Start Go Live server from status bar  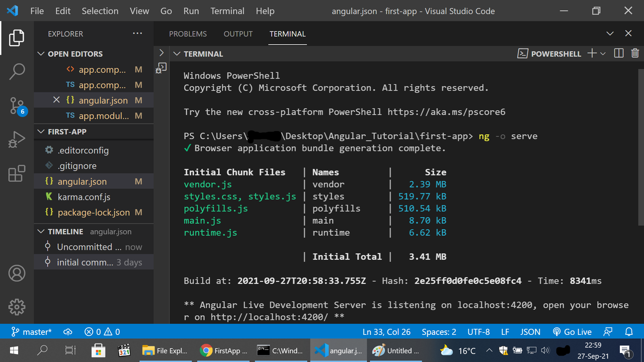[572, 332]
